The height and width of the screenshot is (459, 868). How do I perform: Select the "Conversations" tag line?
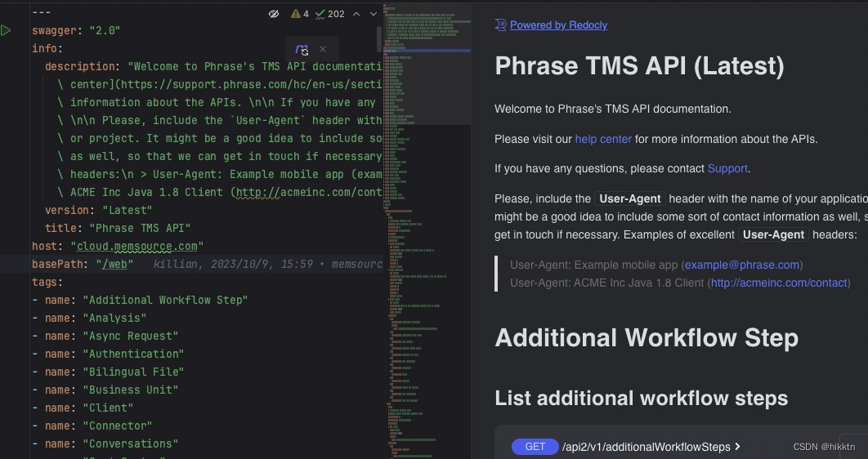tap(105, 444)
